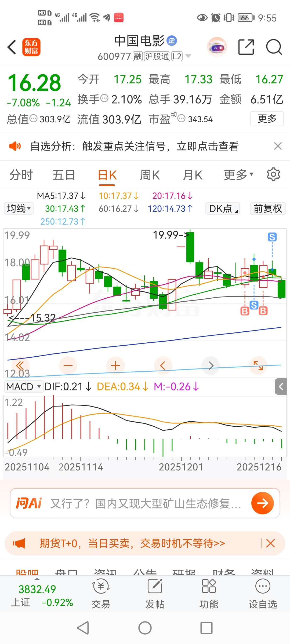Open the 发帖 post icon
Screen dimensions: 290x644
(155, 594)
